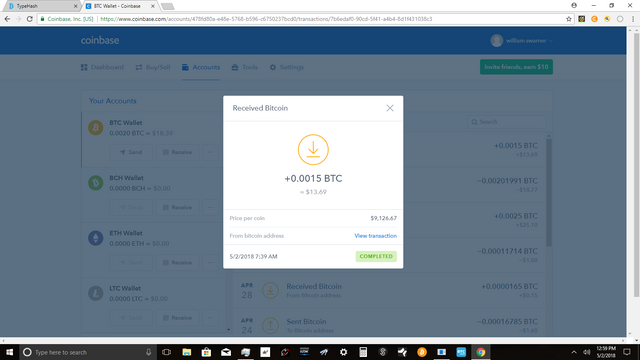Select the Apr 28 Received Bitcoin transaction
The width and height of the screenshot is (640, 360).
click(389, 291)
